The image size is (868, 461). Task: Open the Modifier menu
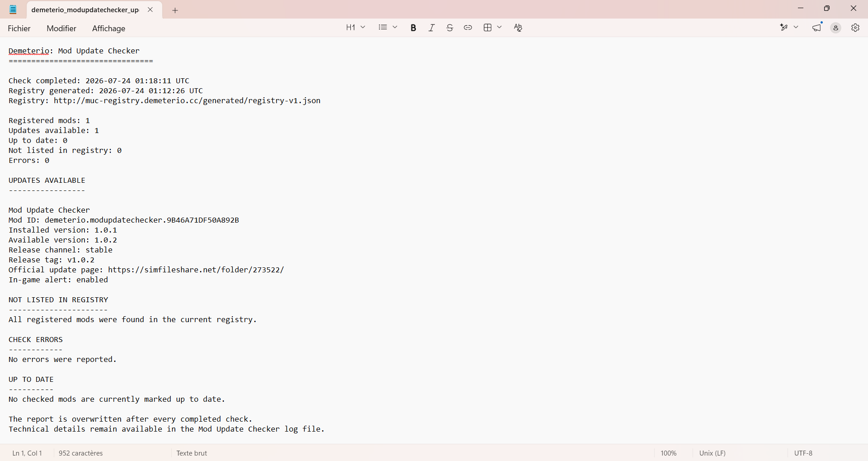tap(61, 29)
